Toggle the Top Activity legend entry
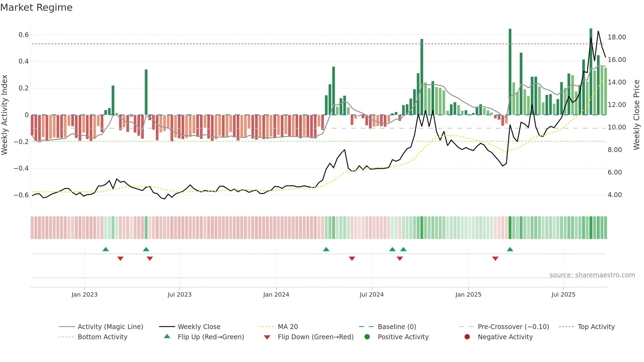Image resolution: width=644 pixels, height=362 pixels. [587, 327]
